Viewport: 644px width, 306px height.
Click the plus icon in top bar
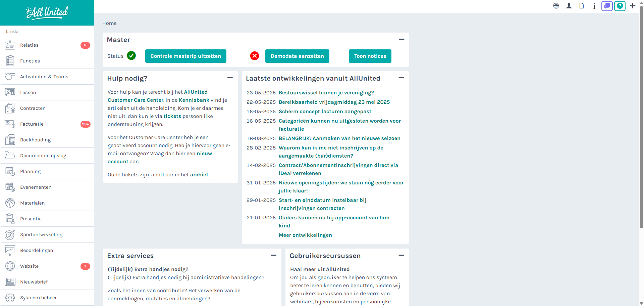point(633,6)
